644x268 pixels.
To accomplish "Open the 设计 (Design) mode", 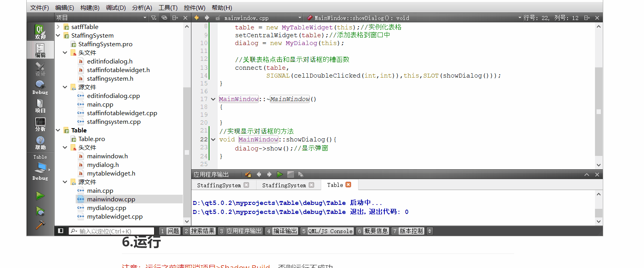I will pos(40,69).
